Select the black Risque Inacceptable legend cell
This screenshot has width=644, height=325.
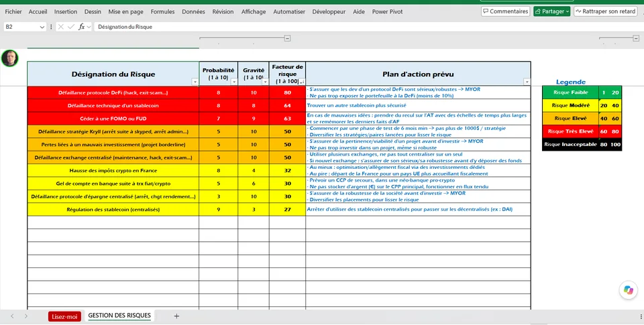(x=570, y=145)
